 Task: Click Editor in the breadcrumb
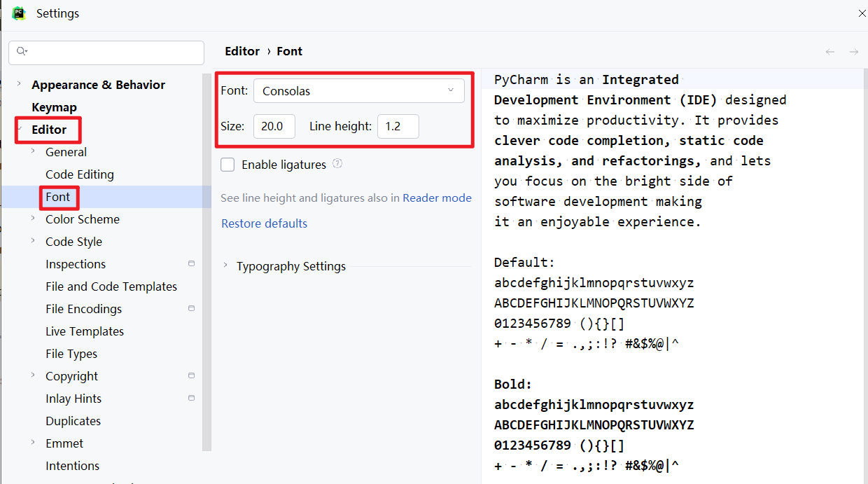pyautogui.click(x=242, y=51)
